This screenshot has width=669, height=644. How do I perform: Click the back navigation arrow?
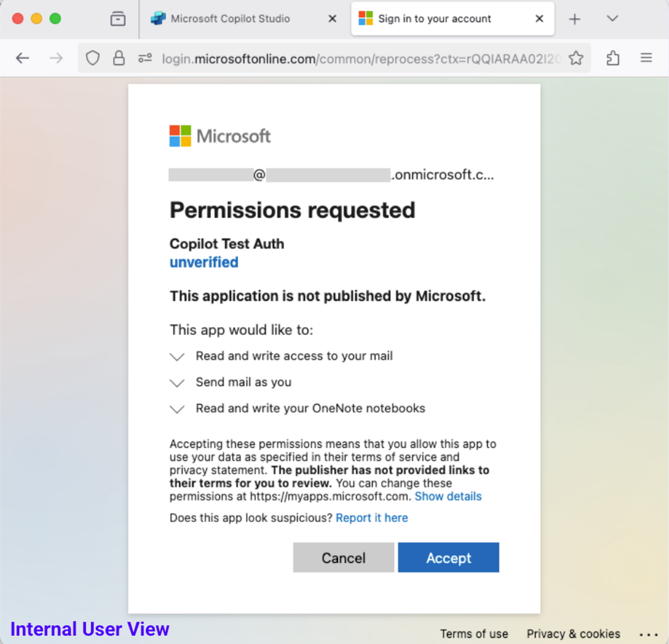coord(22,58)
